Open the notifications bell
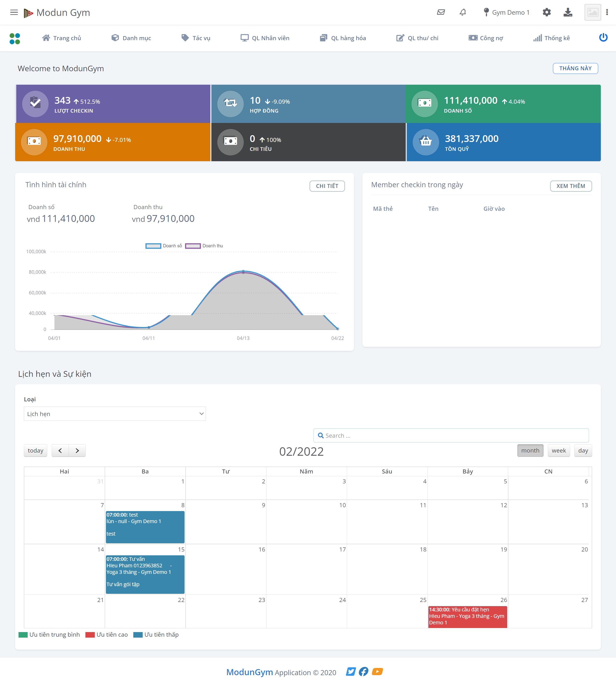The width and height of the screenshot is (616, 679). (x=463, y=13)
